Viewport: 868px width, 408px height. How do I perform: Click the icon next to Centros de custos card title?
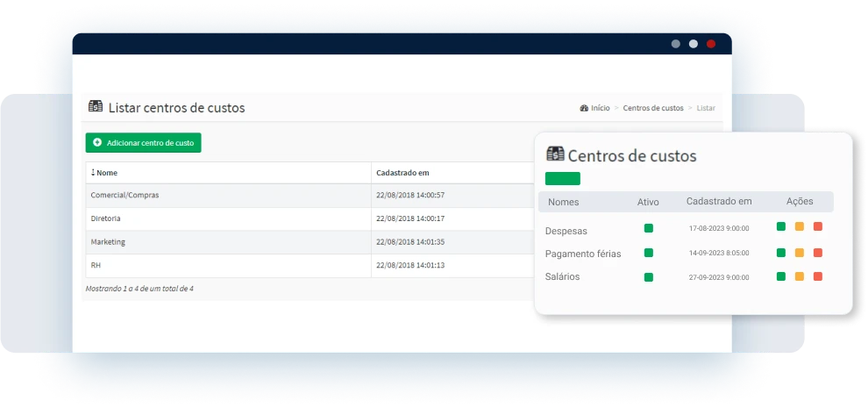click(555, 154)
